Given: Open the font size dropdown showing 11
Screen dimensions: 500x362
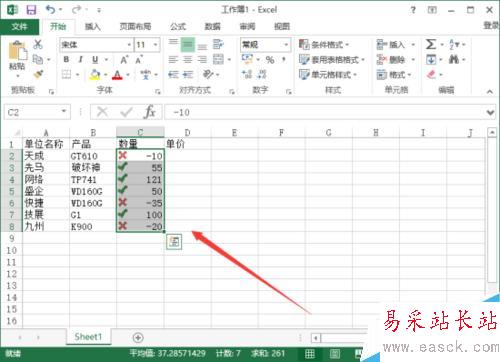Looking at the screenshot, I should [x=155, y=45].
